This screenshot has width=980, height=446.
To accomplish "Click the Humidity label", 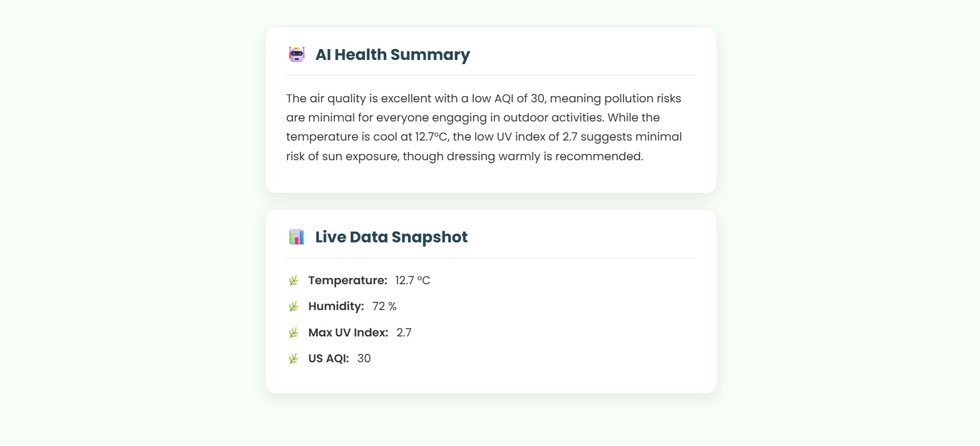I will click(x=336, y=306).
